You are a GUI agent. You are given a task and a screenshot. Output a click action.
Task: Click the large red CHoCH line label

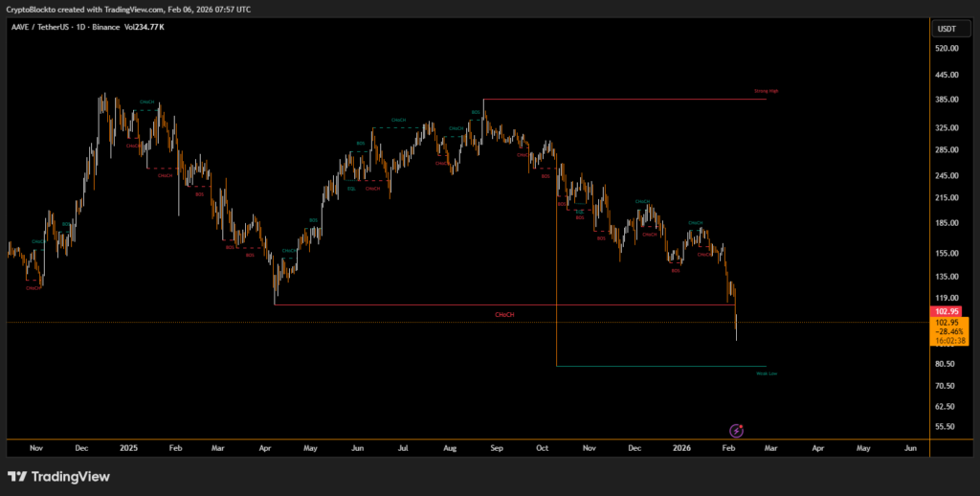(x=504, y=314)
